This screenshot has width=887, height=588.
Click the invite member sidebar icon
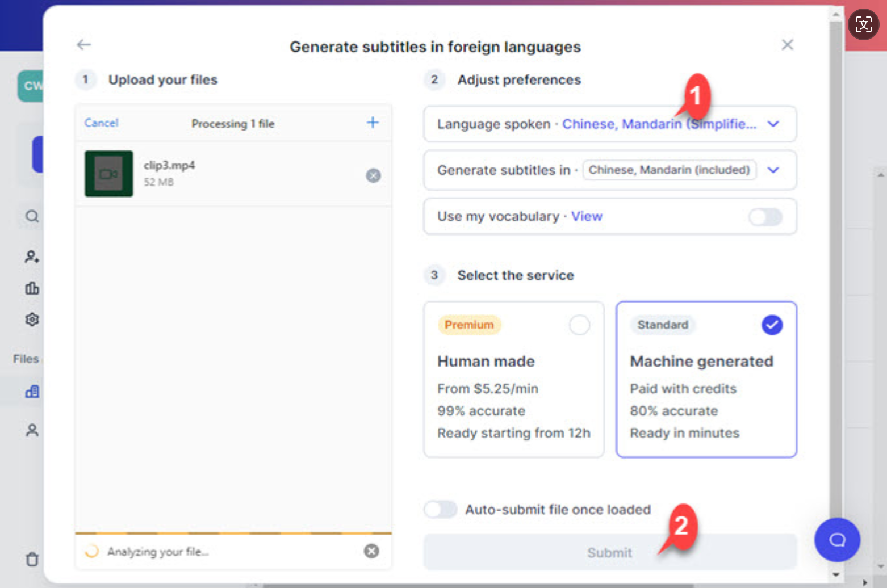pyautogui.click(x=32, y=257)
